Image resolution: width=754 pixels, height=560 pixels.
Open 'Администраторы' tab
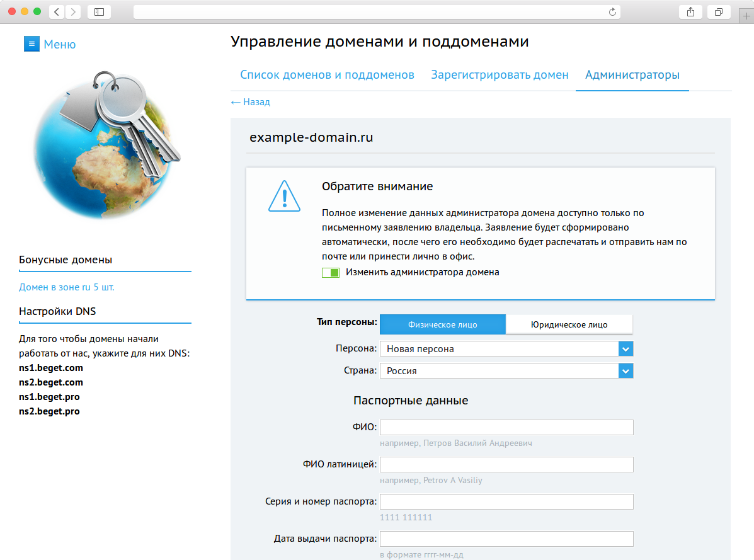tap(632, 75)
